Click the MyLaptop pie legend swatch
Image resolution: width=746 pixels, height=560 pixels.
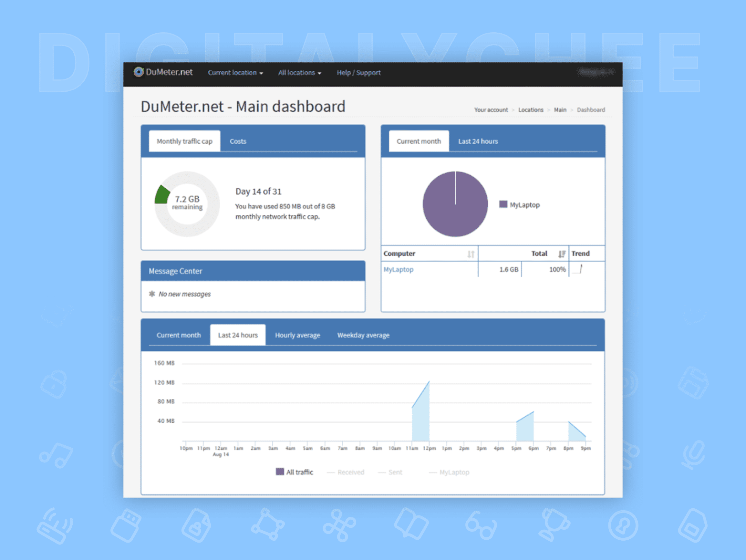503,204
